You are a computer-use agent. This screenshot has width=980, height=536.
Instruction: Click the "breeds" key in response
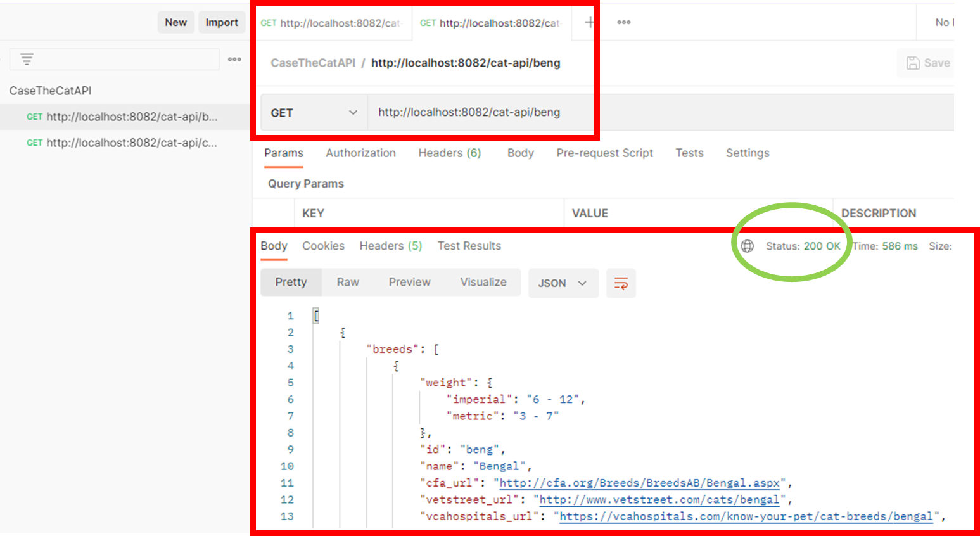(393, 349)
